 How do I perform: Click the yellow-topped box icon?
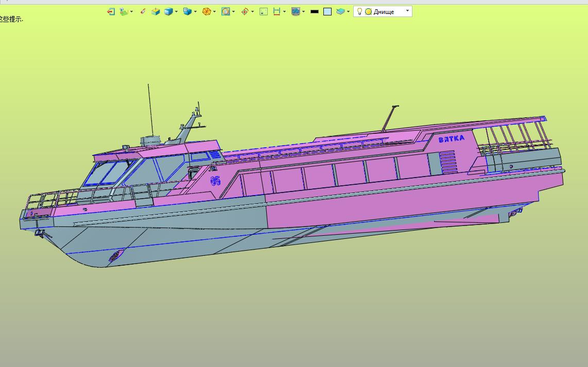click(x=155, y=11)
